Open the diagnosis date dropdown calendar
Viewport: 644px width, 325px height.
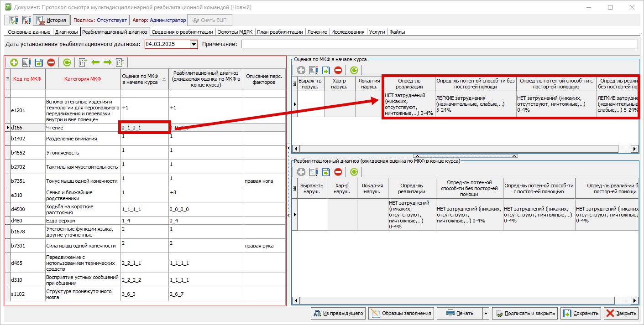pyautogui.click(x=194, y=44)
